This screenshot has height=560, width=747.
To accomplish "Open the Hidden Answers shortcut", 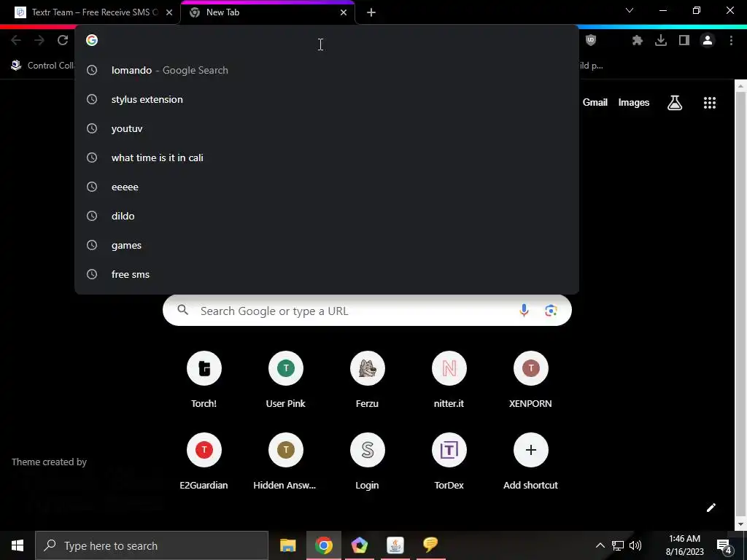I will coord(285,462).
